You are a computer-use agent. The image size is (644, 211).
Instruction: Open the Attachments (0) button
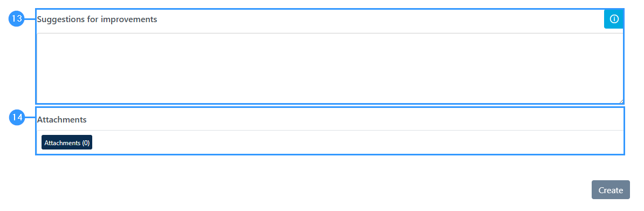click(x=67, y=142)
